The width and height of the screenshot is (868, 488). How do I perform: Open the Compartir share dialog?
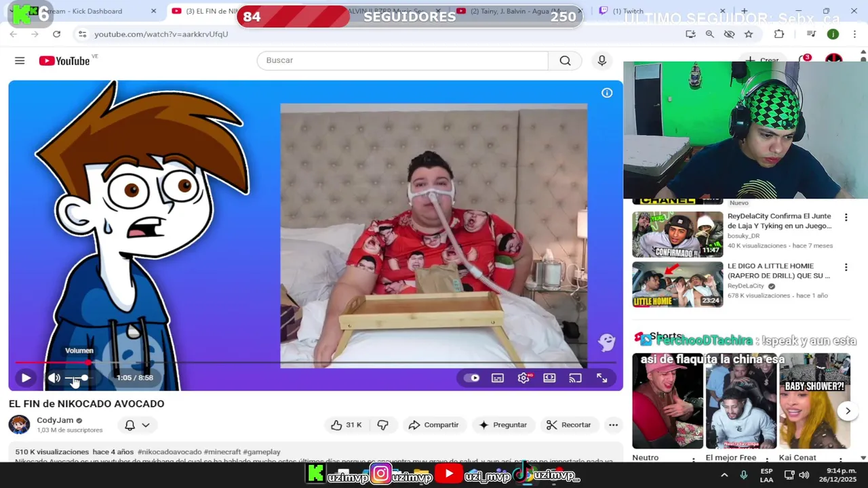pos(434,425)
